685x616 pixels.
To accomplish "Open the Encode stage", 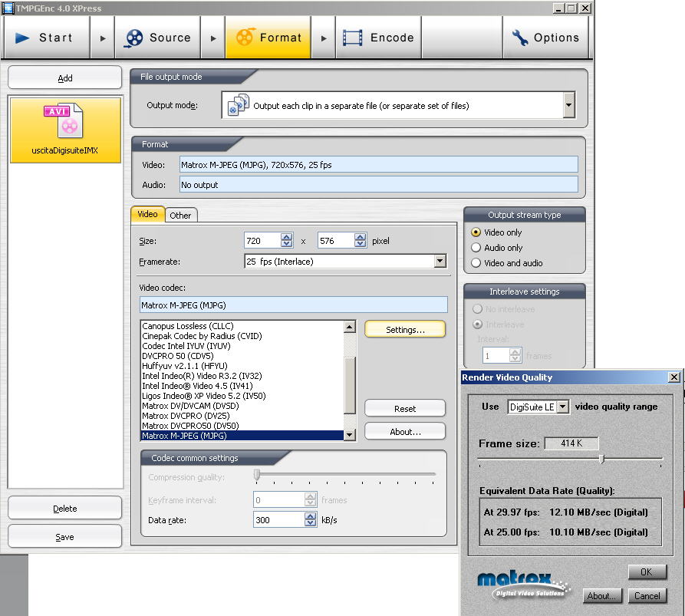I will pyautogui.click(x=379, y=38).
